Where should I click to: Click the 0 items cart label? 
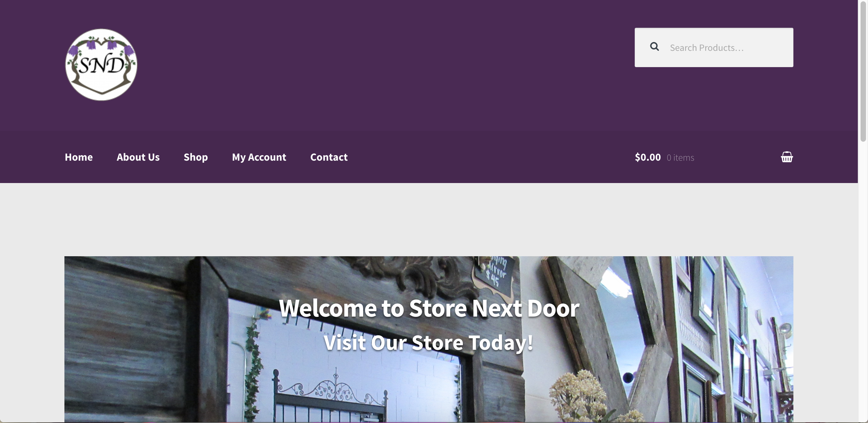click(x=680, y=158)
